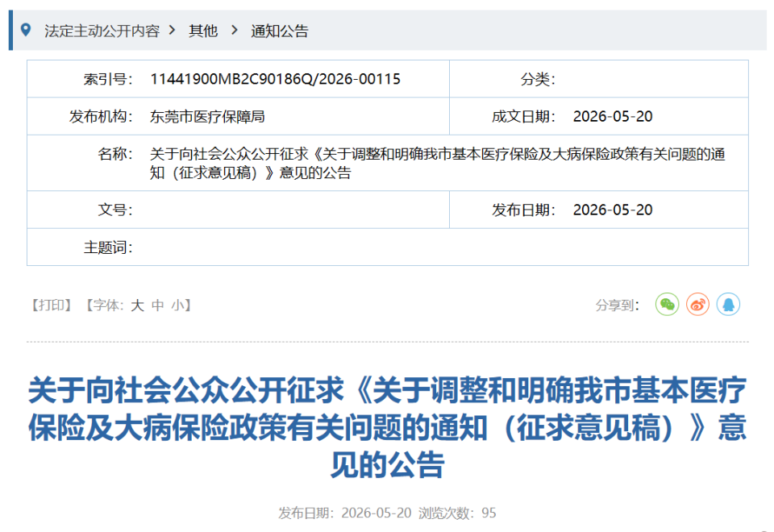774x532 pixels.
Task: Click the 发布日期 label in info table
Action: 524,210
